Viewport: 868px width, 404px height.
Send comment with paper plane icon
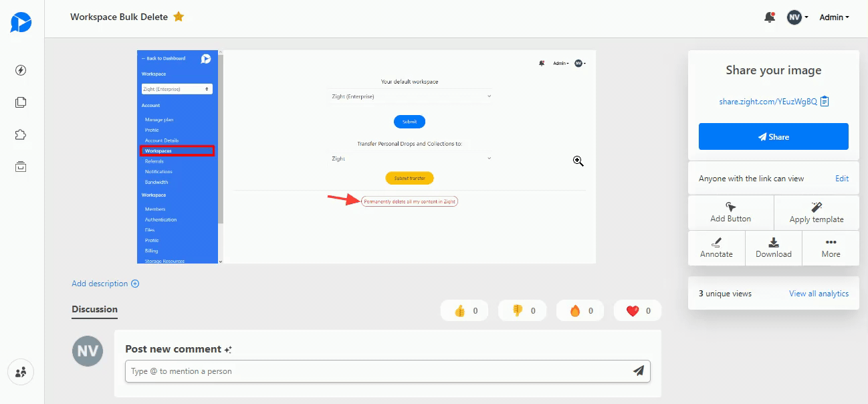click(x=639, y=371)
